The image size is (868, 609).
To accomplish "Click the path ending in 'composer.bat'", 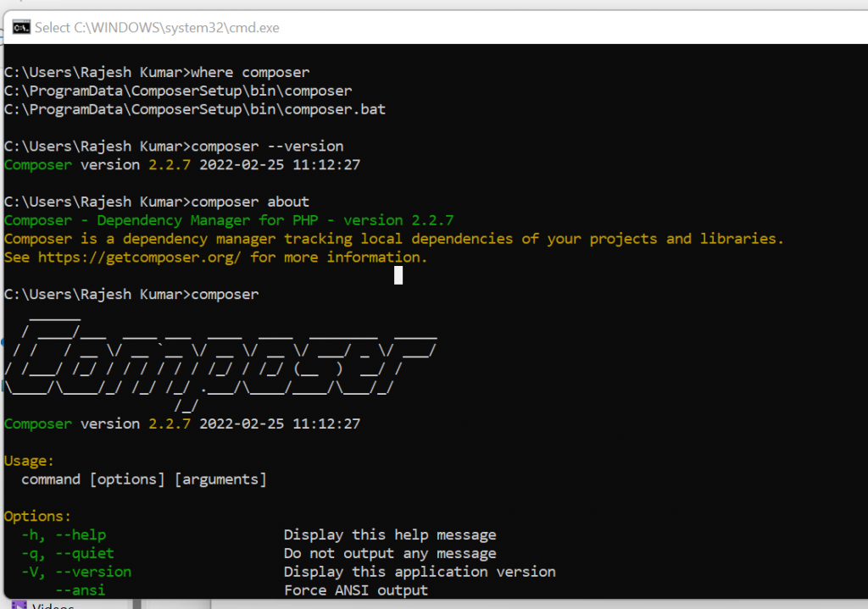I will (x=195, y=109).
